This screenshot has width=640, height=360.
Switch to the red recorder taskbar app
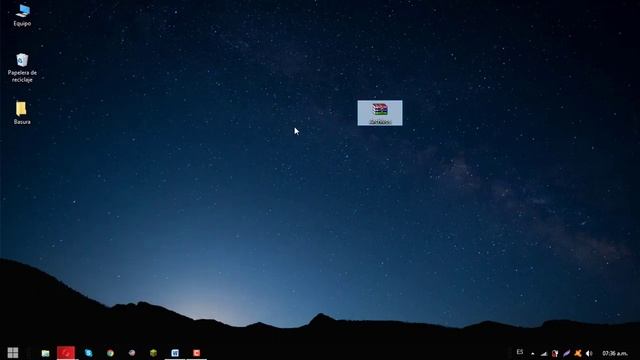[x=197, y=353]
